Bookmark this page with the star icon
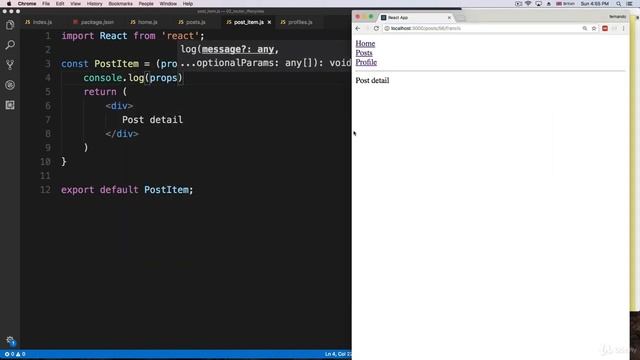Image resolution: width=640 pixels, height=360 pixels. click(x=594, y=29)
